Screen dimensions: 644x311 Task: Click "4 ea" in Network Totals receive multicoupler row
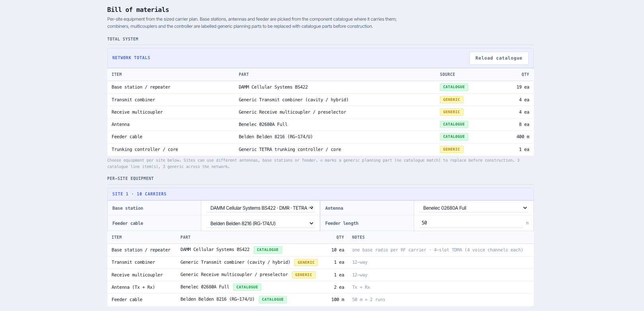pos(524,112)
